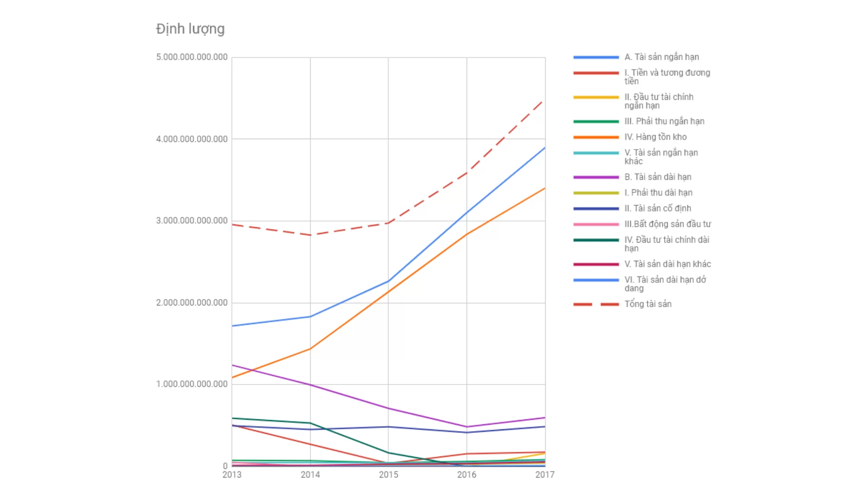
Task: Click the dashed red "Tổng tài sản" legend swatch
Action: (x=596, y=305)
